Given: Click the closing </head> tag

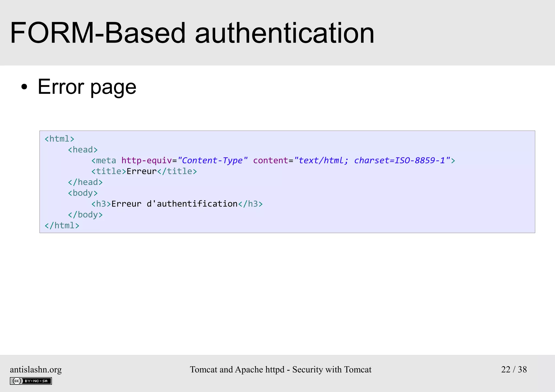Looking at the screenshot, I should pyautogui.click(x=85, y=182).
